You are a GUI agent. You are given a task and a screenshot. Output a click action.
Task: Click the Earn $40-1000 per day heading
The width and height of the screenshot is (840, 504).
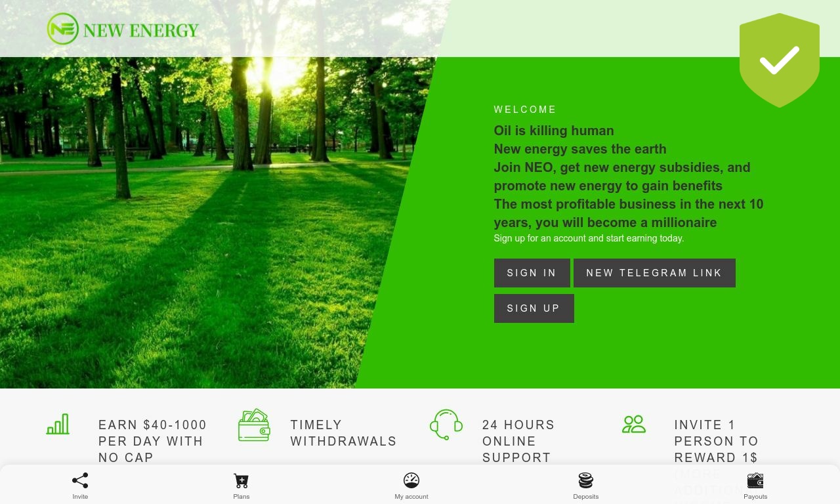tap(153, 441)
